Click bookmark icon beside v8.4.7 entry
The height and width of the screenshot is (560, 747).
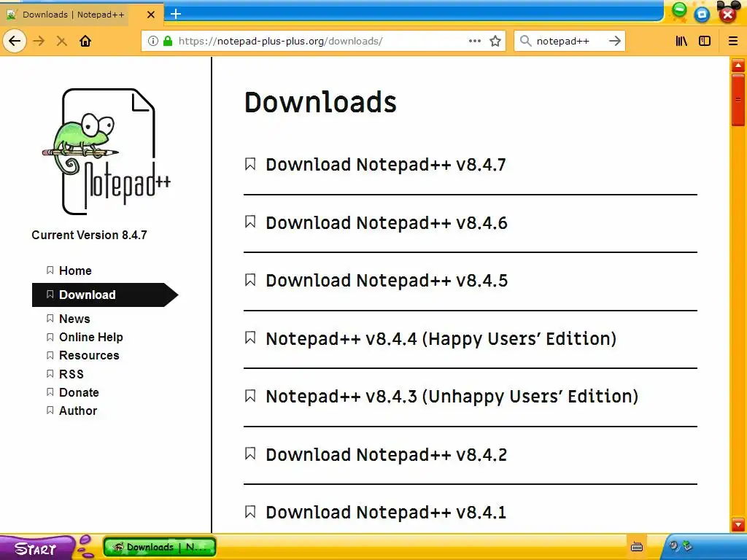(250, 164)
